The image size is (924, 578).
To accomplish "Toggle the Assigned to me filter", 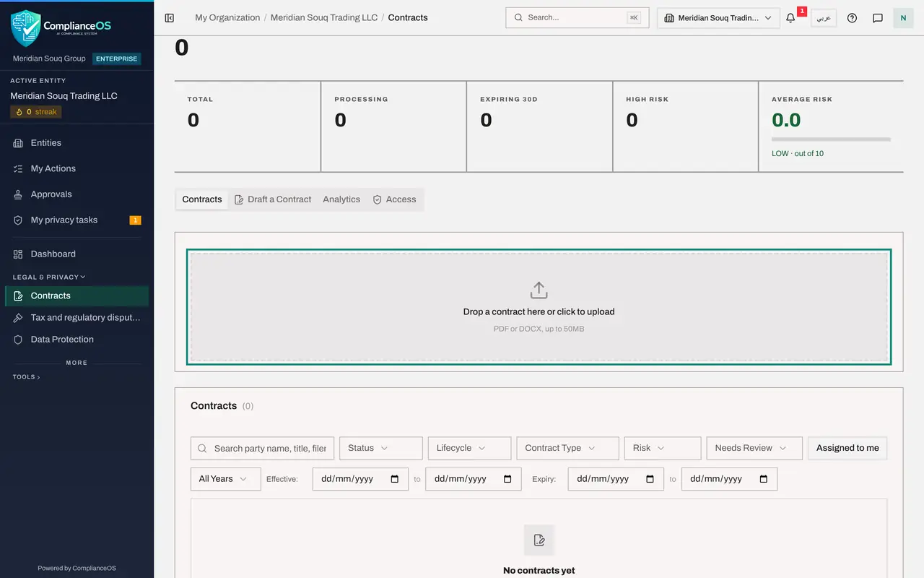I will 847,448.
